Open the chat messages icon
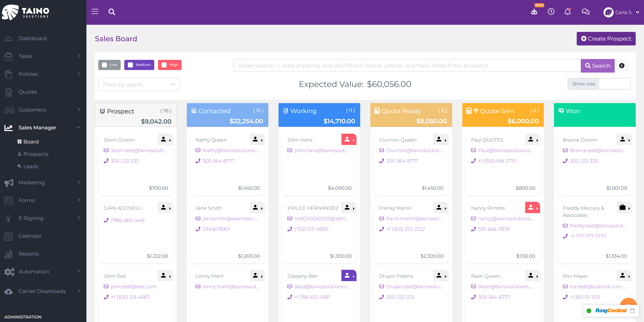The height and width of the screenshot is (322, 644). click(586, 12)
